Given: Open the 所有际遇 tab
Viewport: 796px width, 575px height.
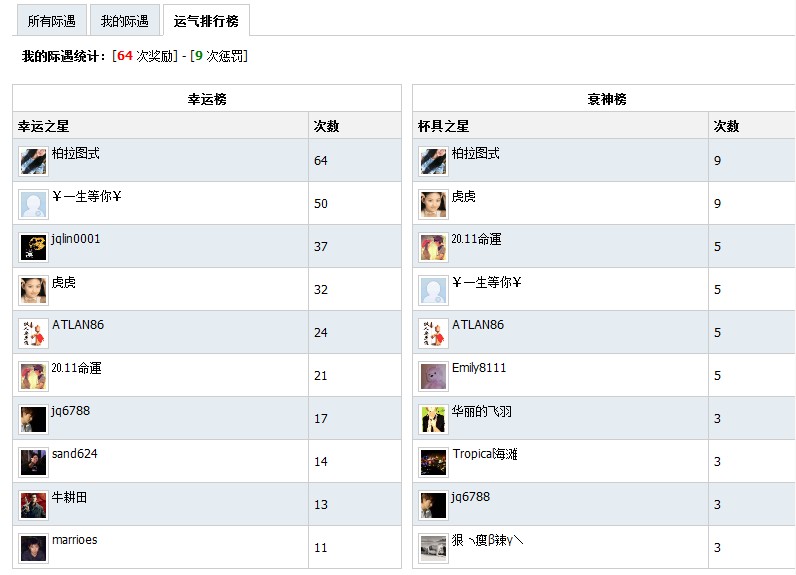Looking at the screenshot, I should click(50, 21).
